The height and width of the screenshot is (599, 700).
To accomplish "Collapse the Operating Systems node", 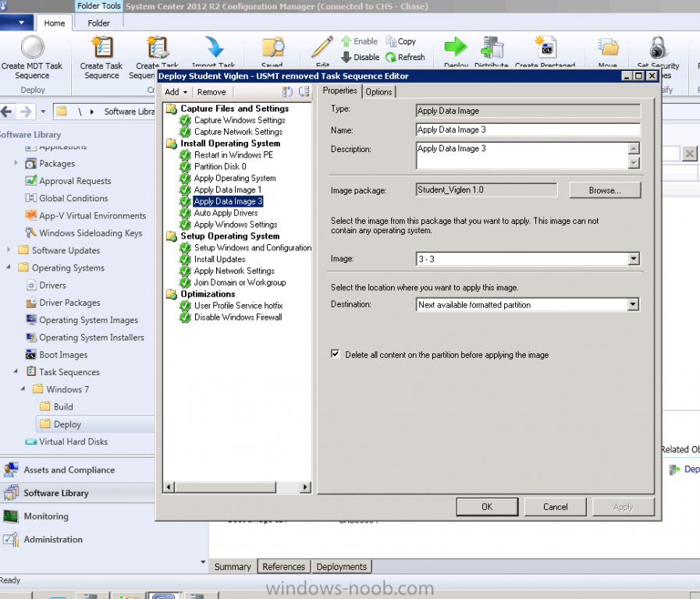I will [9, 268].
